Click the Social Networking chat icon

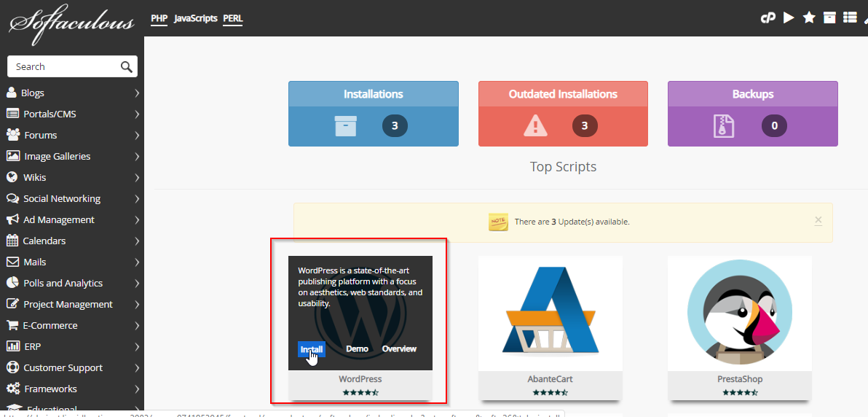(12, 198)
